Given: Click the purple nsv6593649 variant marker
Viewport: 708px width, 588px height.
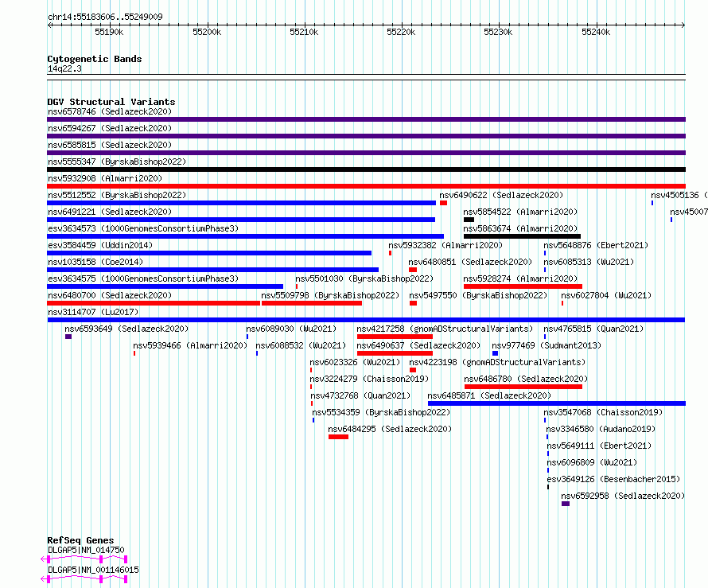Looking at the screenshot, I should tap(68, 337).
